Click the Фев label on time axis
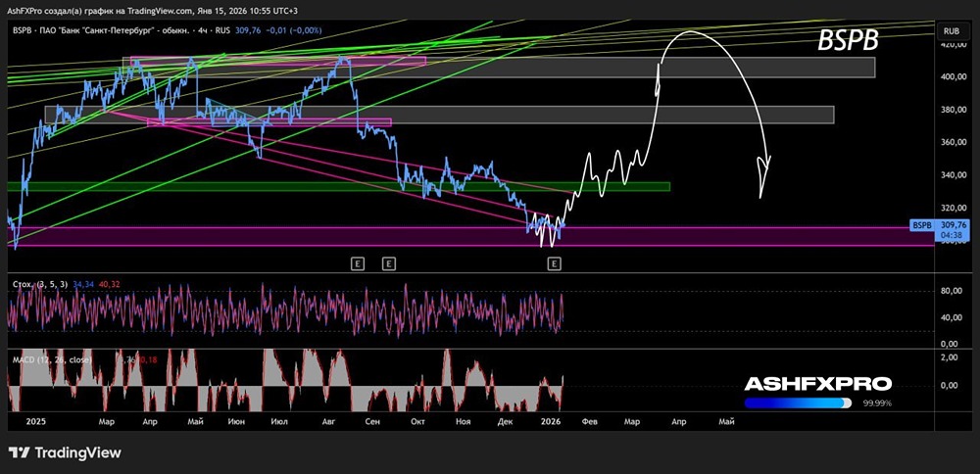This screenshot has width=980, height=474. tap(589, 422)
